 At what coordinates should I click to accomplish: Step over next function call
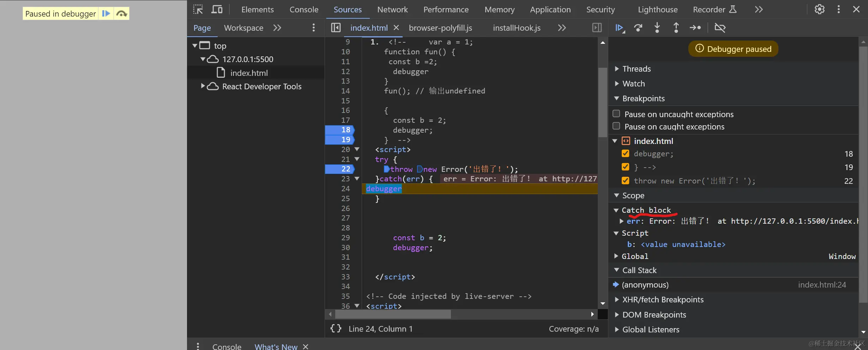tap(638, 28)
